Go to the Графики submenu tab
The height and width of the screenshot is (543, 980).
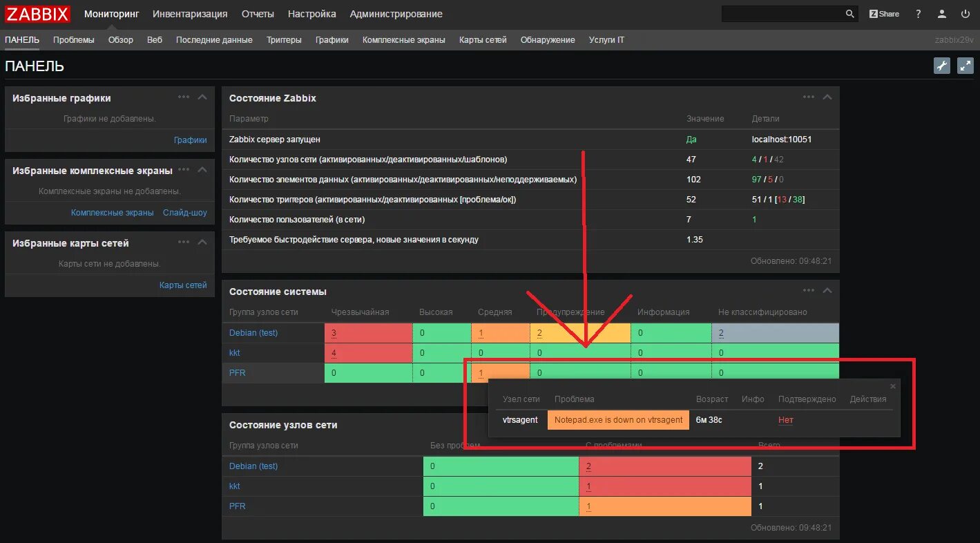332,40
